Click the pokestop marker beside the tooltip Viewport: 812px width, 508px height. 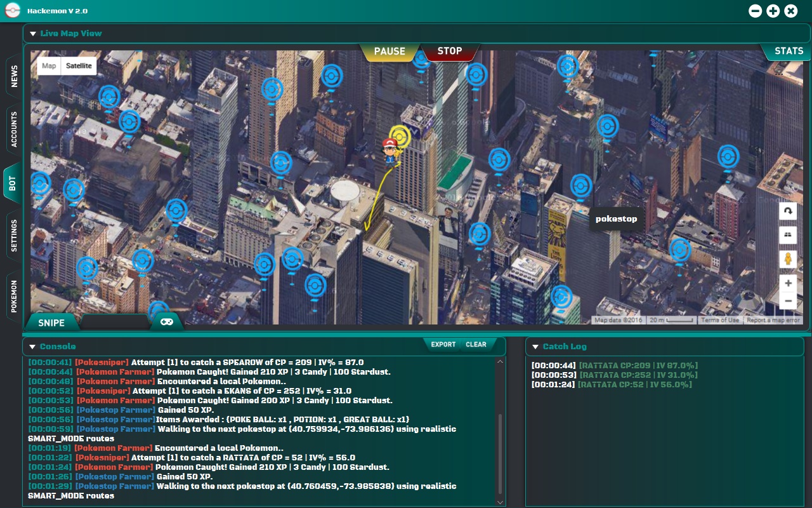581,187
